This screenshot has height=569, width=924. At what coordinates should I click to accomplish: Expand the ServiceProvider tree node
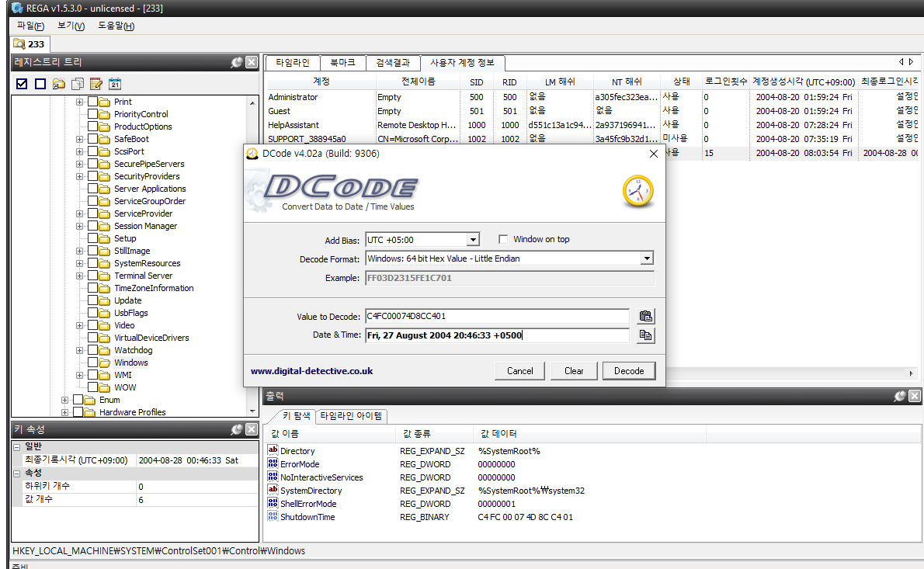79,213
